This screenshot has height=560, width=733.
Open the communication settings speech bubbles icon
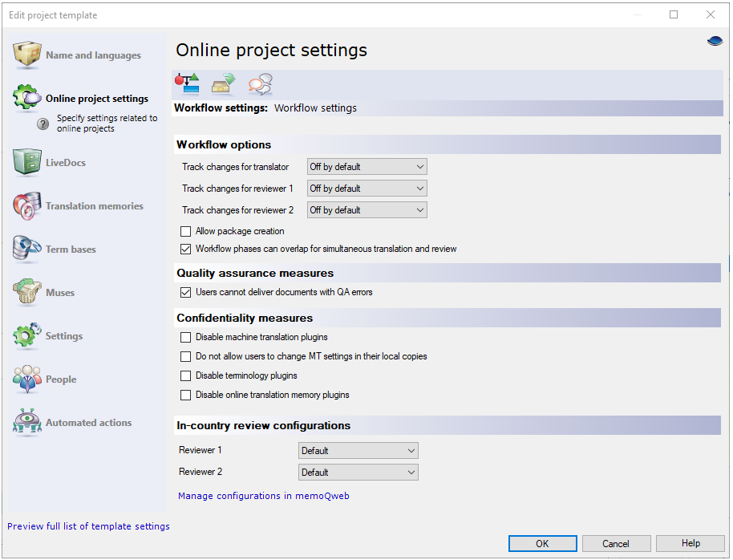[x=257, y=83]
